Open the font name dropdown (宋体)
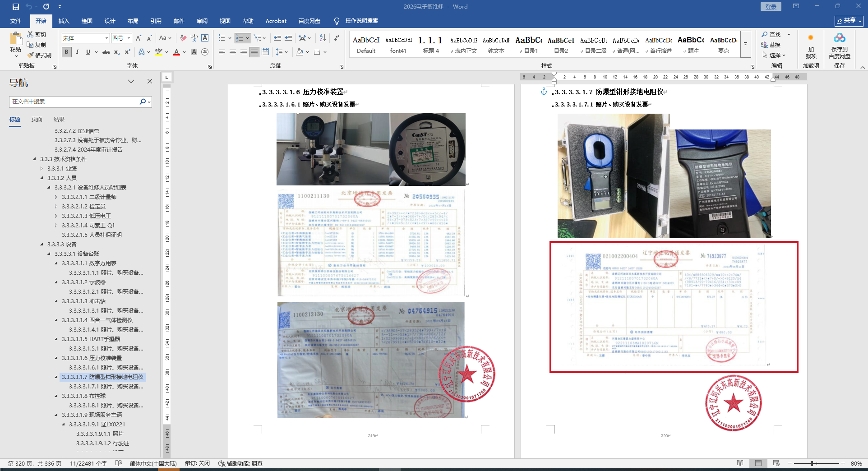Image resolution: width=868 pixels, height=471 pixels. (106, 38)
